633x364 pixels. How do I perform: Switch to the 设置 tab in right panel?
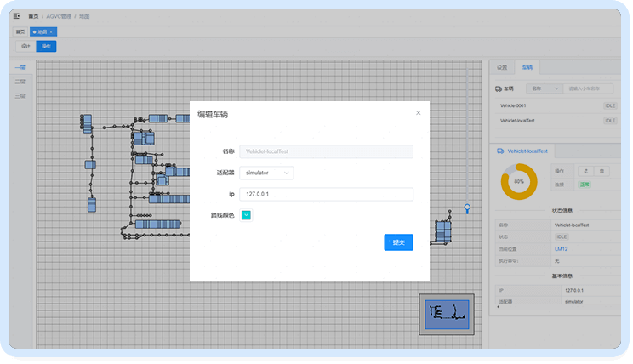[501, 66]
